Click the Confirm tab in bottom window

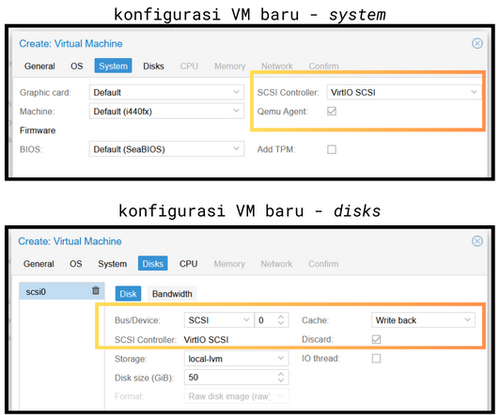(323, 264)
